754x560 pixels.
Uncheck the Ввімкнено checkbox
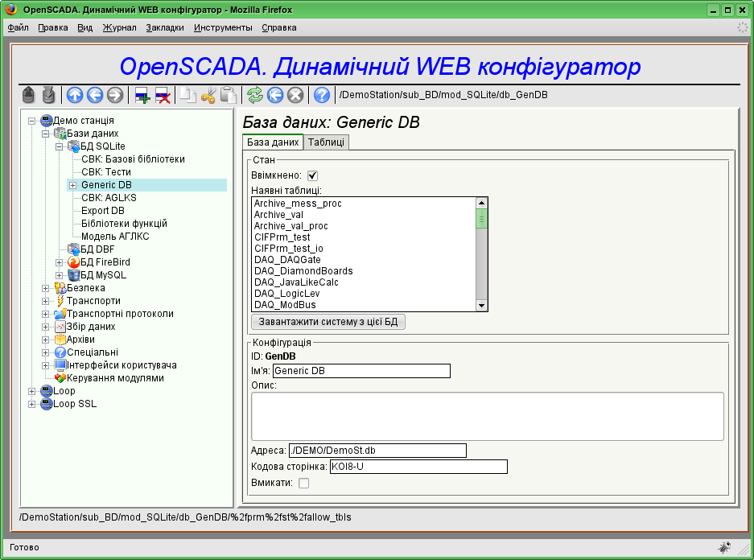click(x=313, y=175)
